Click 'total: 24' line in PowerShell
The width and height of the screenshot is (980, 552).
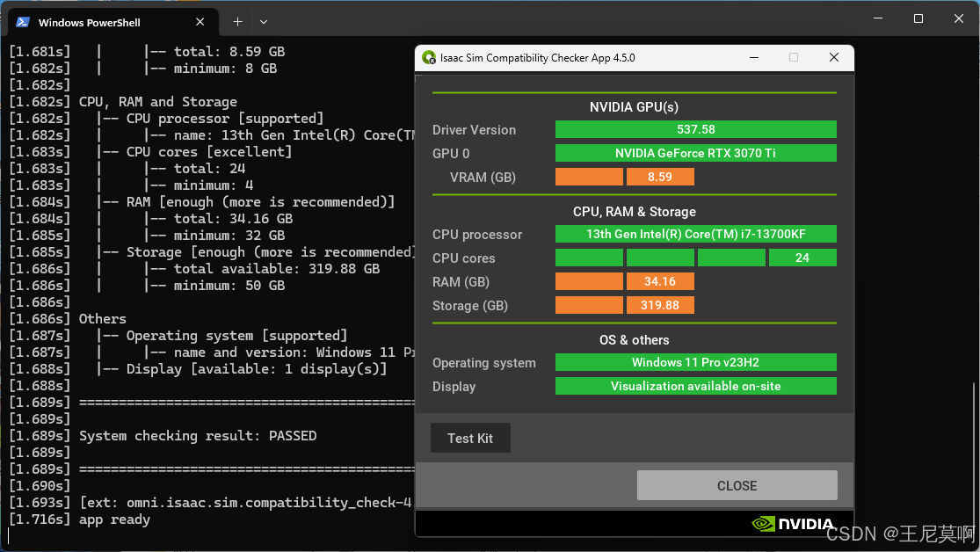click(209, 169)
